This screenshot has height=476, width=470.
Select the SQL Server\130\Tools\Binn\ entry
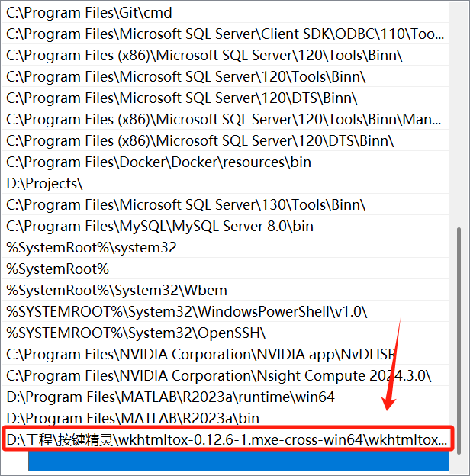tap(225, 204)
